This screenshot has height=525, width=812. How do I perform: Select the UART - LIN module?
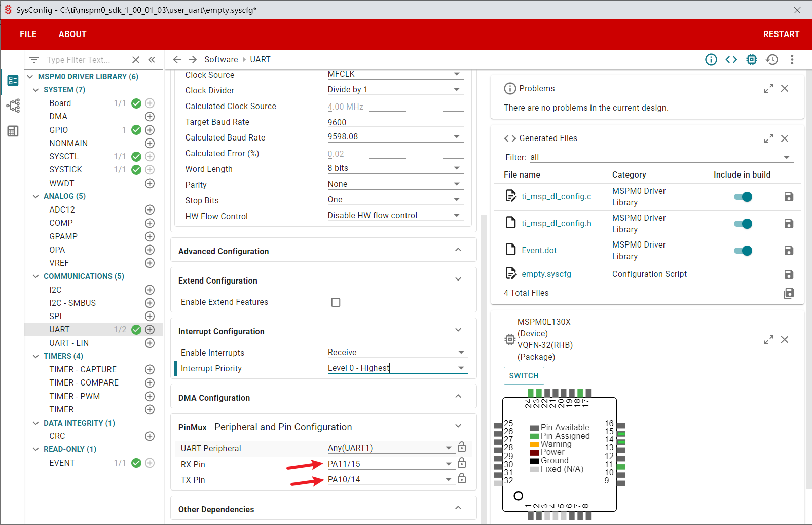pyautogui.click(x=69, y=343)
